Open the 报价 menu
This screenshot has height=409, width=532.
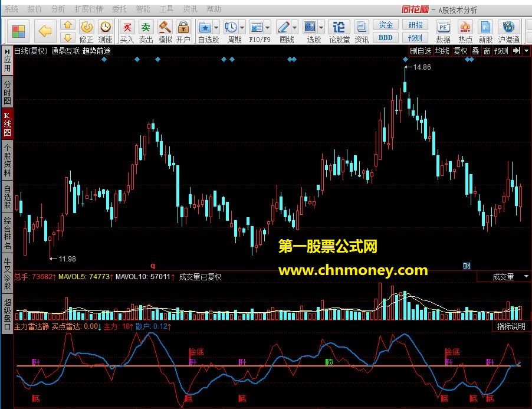coord(34,9)
